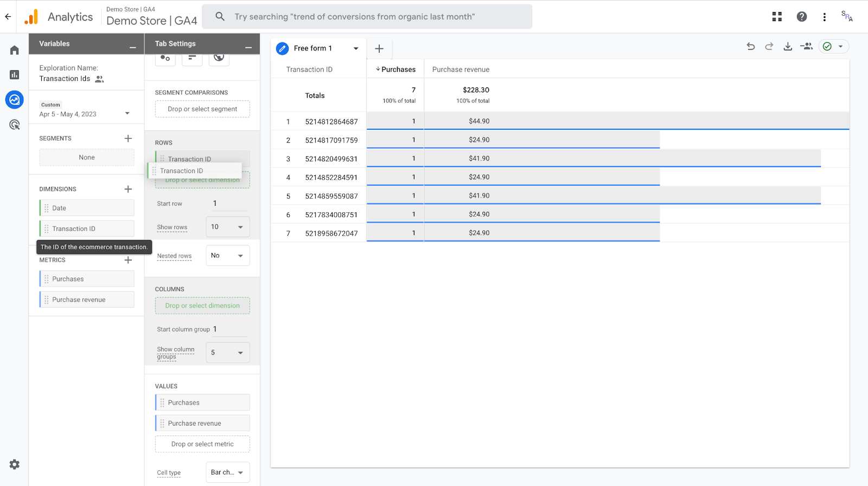Screen dimensions: 868x486
Task: Open Advertising from the left sidebar icon
Action: (15, 125)
